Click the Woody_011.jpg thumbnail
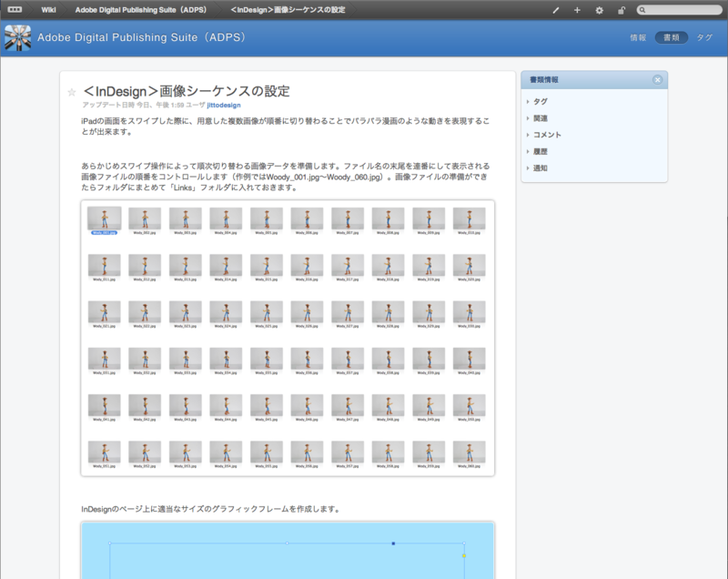Image resolution: width=728 pixels, height=579 pixels. [105, 265]
